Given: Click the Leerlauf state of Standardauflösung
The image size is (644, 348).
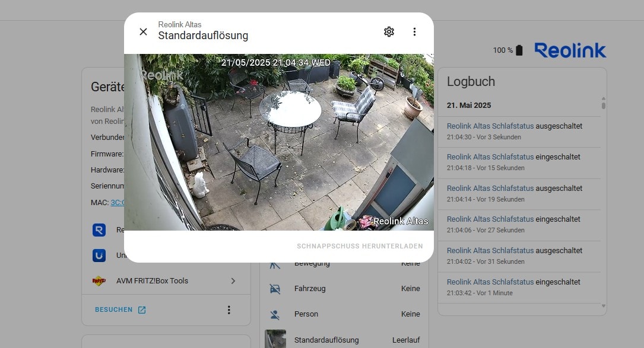Looking at the screenshot, I should pyautogui.click(x=406, y=340).
